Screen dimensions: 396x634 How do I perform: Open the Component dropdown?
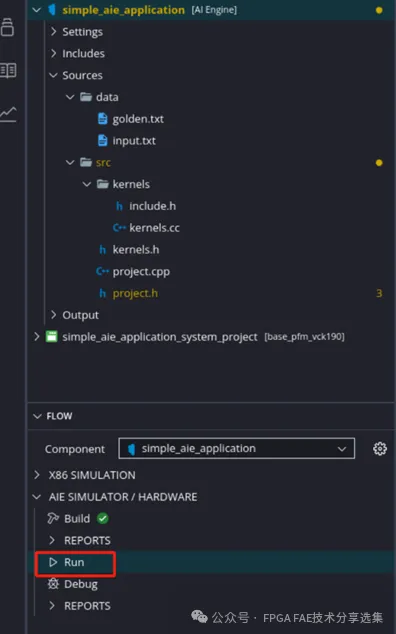pyautogui.click(x=237, y=448)
